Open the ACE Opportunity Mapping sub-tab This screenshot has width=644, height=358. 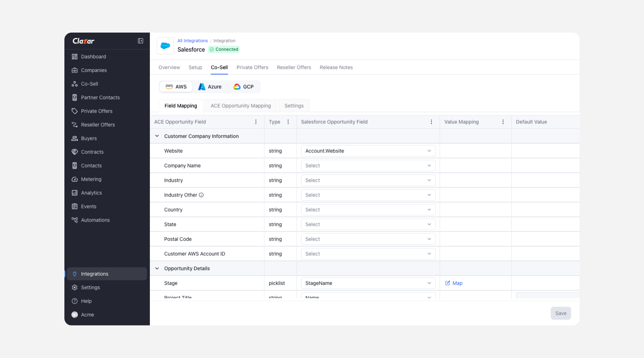tap(241, 106)
